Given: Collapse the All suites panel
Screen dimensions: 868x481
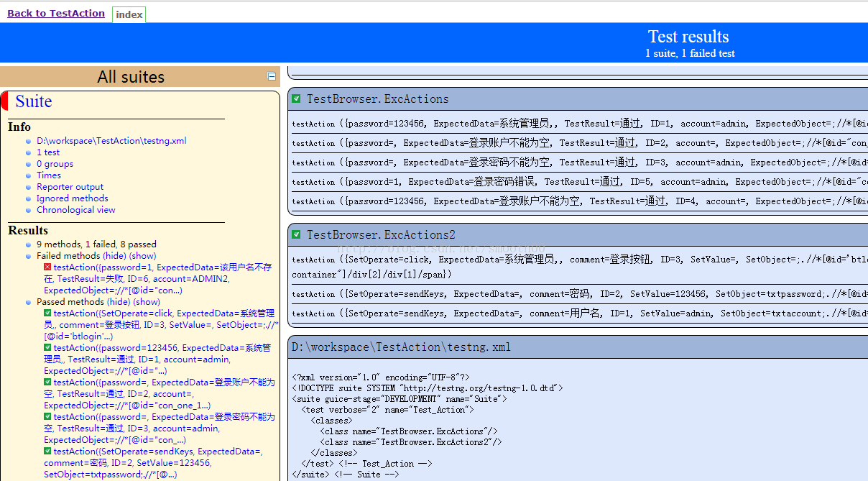Looking at the screenshot, I should pos(272,76).
